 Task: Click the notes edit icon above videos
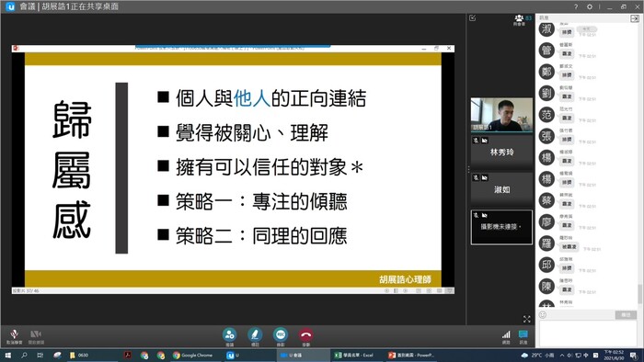pos(473,18)
